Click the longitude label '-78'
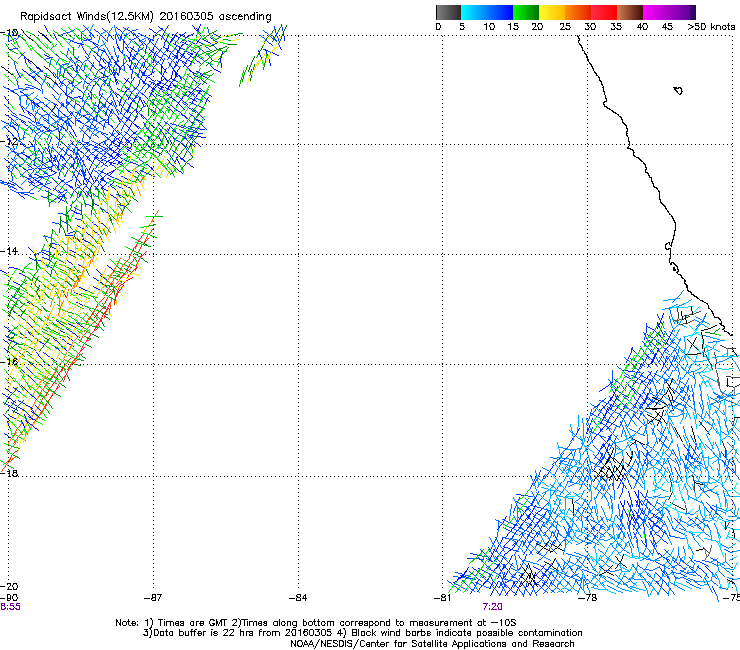Image resolution: width=740 pixels, height=650 pixels. (588, 598)
